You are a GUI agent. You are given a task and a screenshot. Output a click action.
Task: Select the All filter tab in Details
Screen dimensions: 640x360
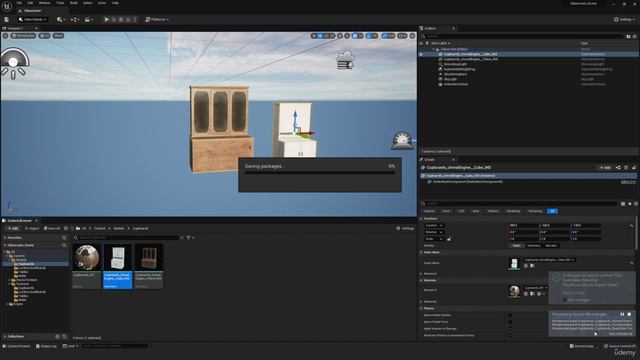click(552, 211)
